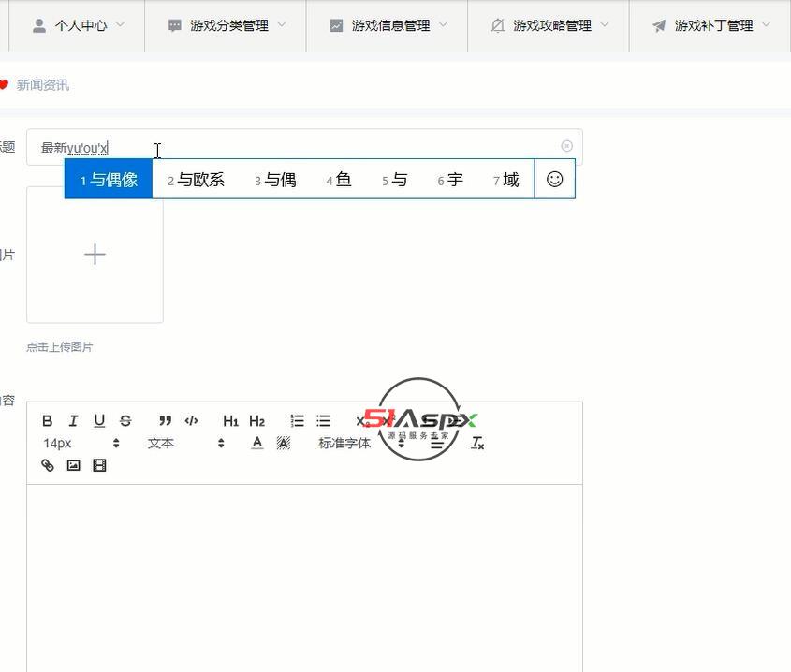This screenshot has height=672, width=791.
Task: Open the 文本 paragraph style dropdown
Action: [185, 443]
